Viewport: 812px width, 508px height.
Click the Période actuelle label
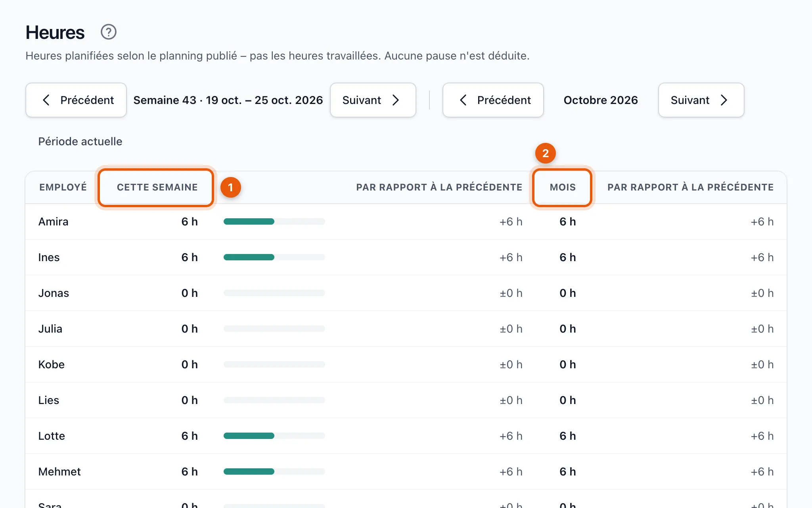click(80, 141)
